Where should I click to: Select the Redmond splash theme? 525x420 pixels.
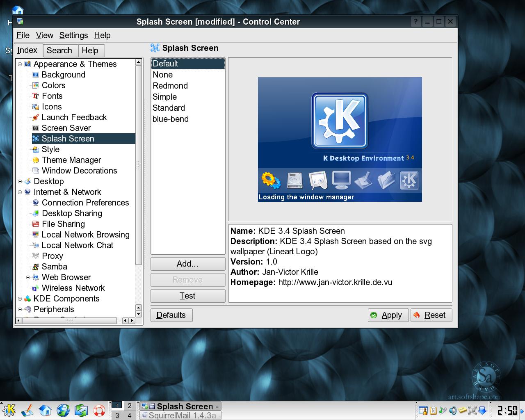point(188,86)
